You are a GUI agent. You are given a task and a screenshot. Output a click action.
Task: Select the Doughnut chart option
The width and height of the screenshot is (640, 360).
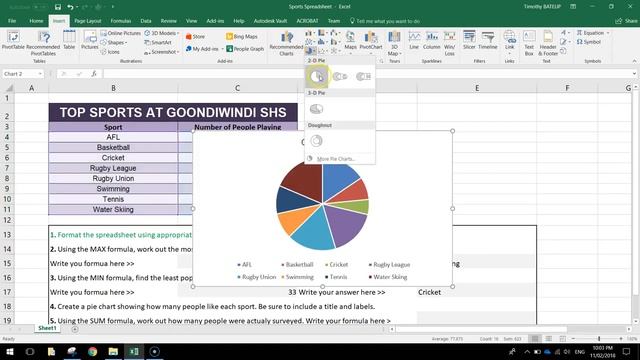317,141
